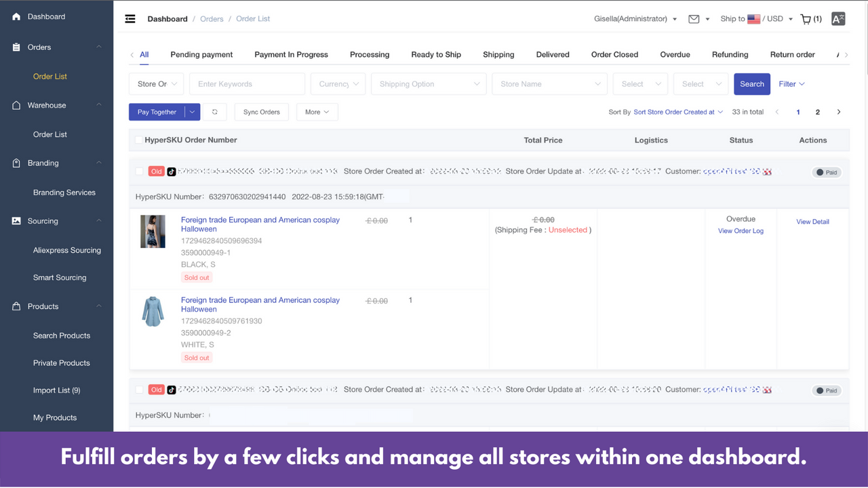The width and height of the screenshot is (868, 488).
Task: Select the first order's checkbox
Action: (x=139, y=171)
